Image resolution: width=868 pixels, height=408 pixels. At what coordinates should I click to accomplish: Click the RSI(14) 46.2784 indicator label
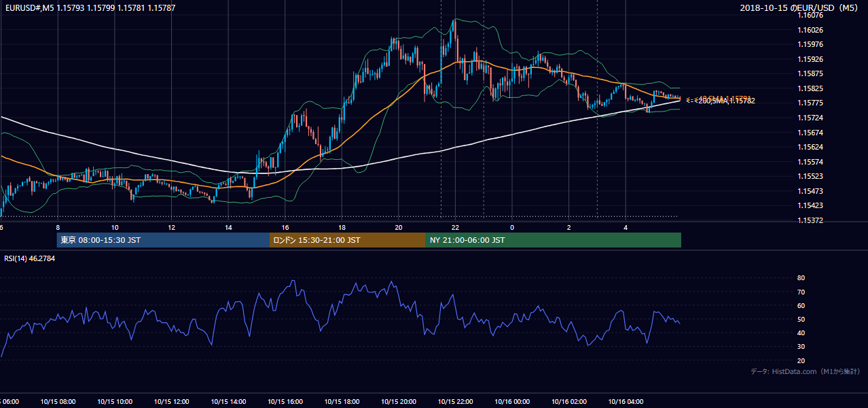click(30, 258)
